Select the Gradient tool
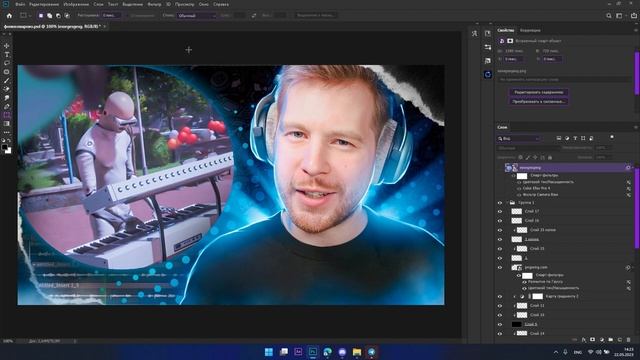The height and width of the screenshot is (360, 640). pos(7,124)
